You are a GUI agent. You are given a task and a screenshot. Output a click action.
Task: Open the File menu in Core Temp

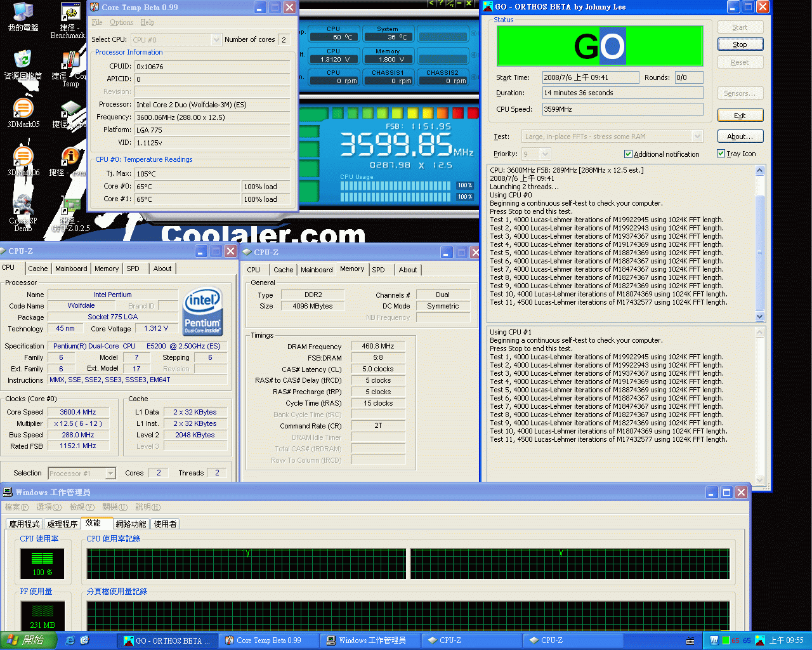(x=97, y=22)
